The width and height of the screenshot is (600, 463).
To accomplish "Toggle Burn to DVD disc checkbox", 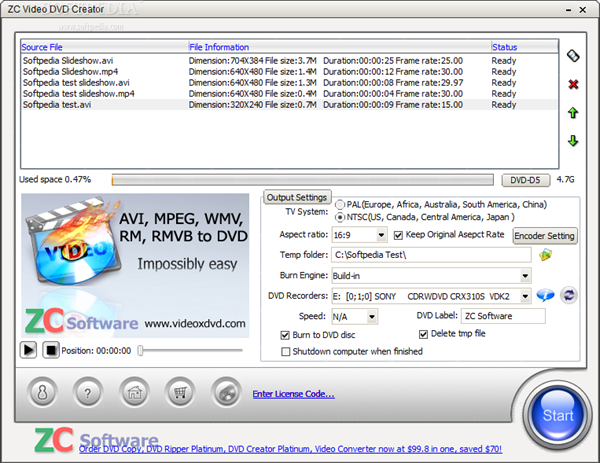I will [285, 335].
